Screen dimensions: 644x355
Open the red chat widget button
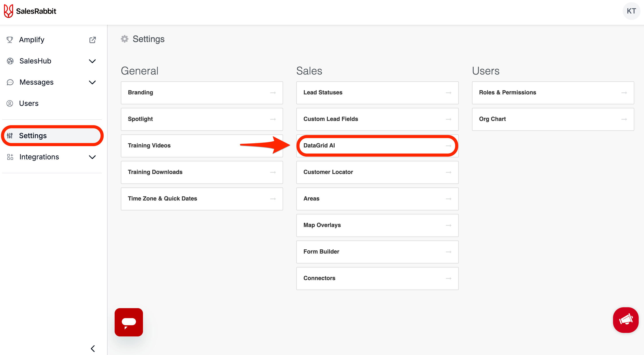pyautogui.click(x=129, y=322)
